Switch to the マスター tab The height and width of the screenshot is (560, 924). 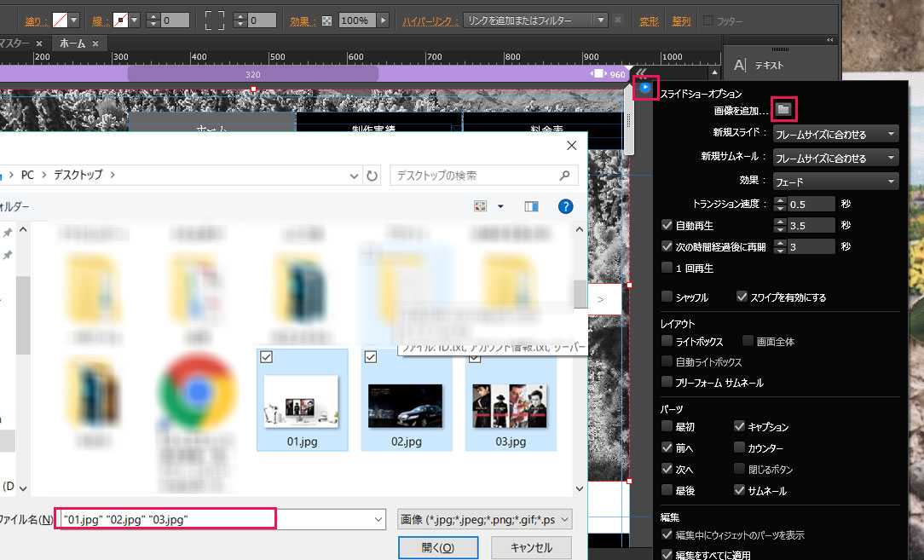pos(14,43)
